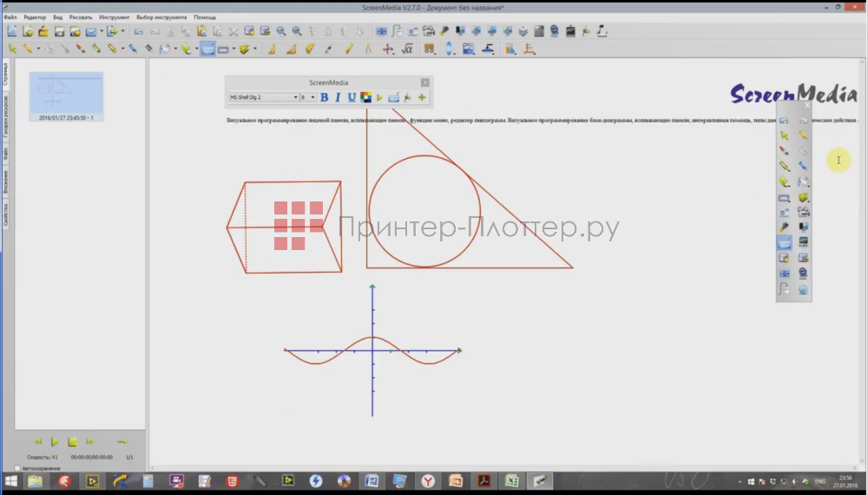Open the Выбор инструмента menu
This screenshot has height=495, width=868.
161,17
